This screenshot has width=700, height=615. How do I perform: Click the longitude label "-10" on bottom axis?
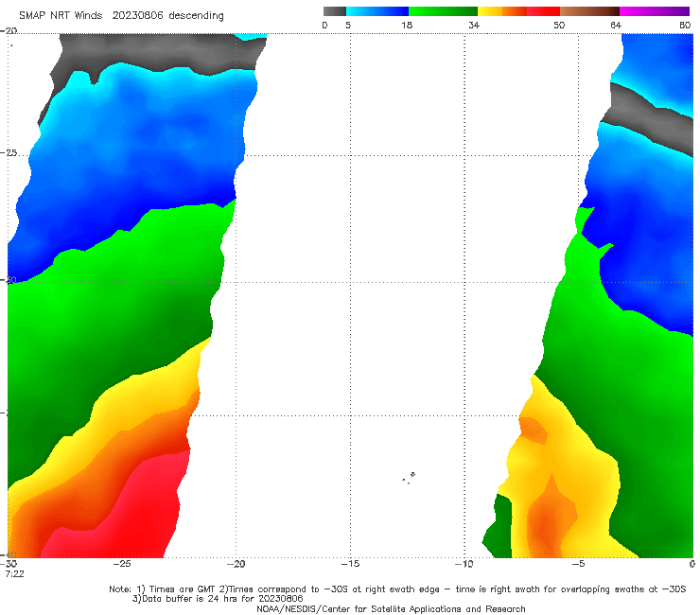[464, 564]
